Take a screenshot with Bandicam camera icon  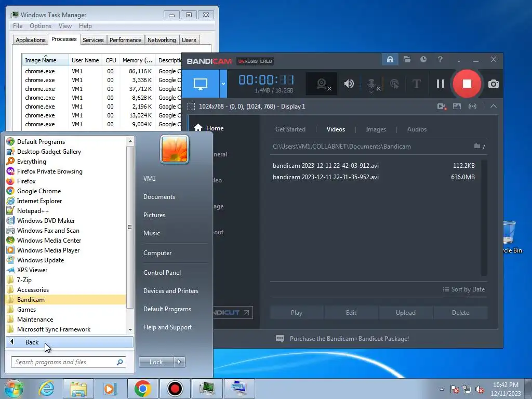[494, 84]
